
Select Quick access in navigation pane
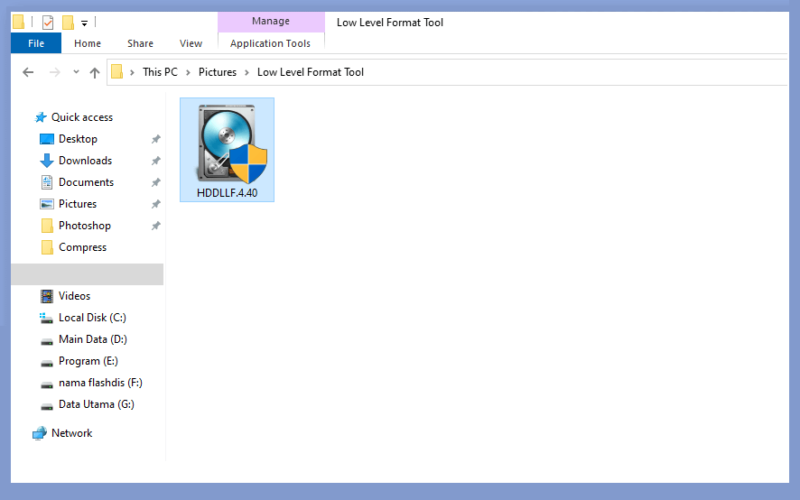coord(82,117)
